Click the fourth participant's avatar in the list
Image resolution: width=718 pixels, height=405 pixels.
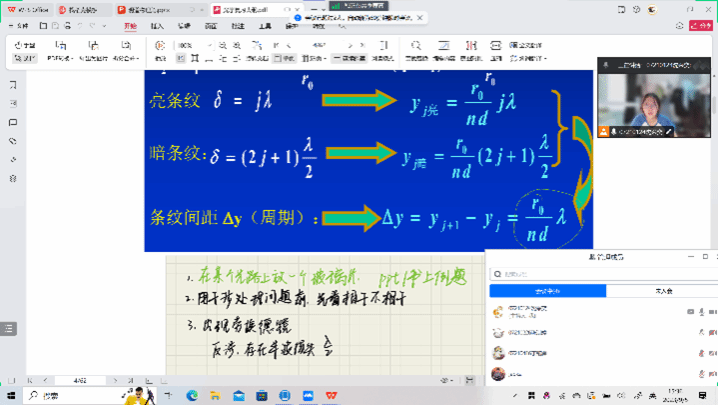[x=498, y=374]
